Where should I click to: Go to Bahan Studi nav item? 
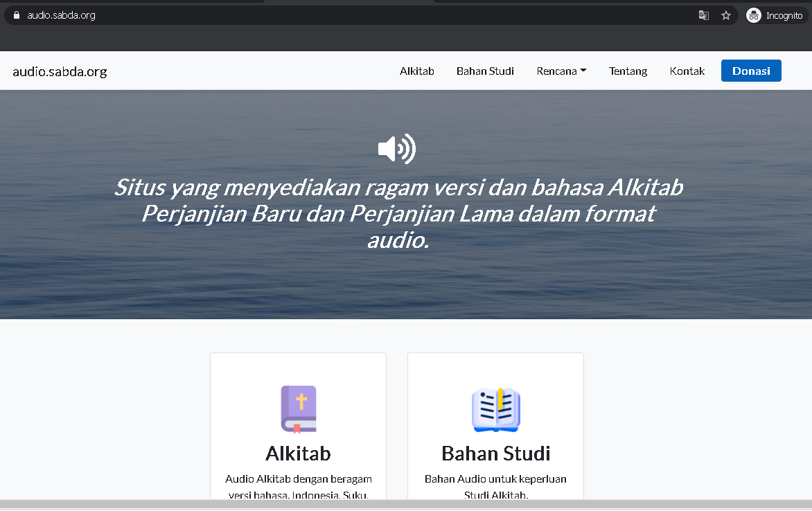click(485, 71)
